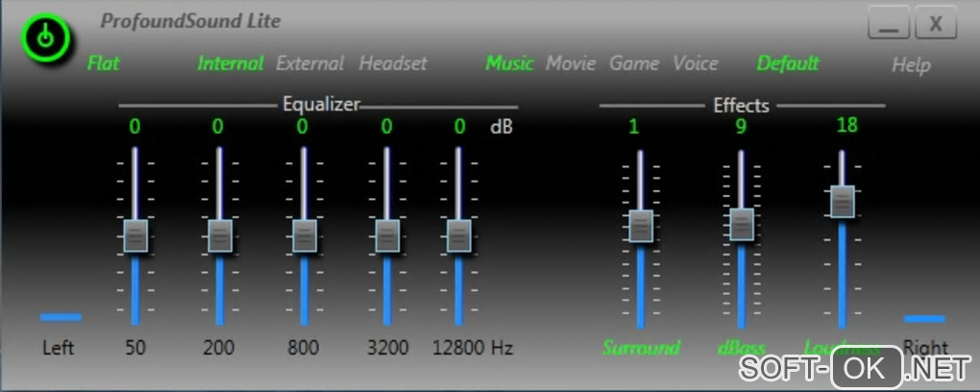Image resolution: width=980 pixels, height=392 pixels.
Task: Click the ProfoundSound Lite title text
Action: 190,21
